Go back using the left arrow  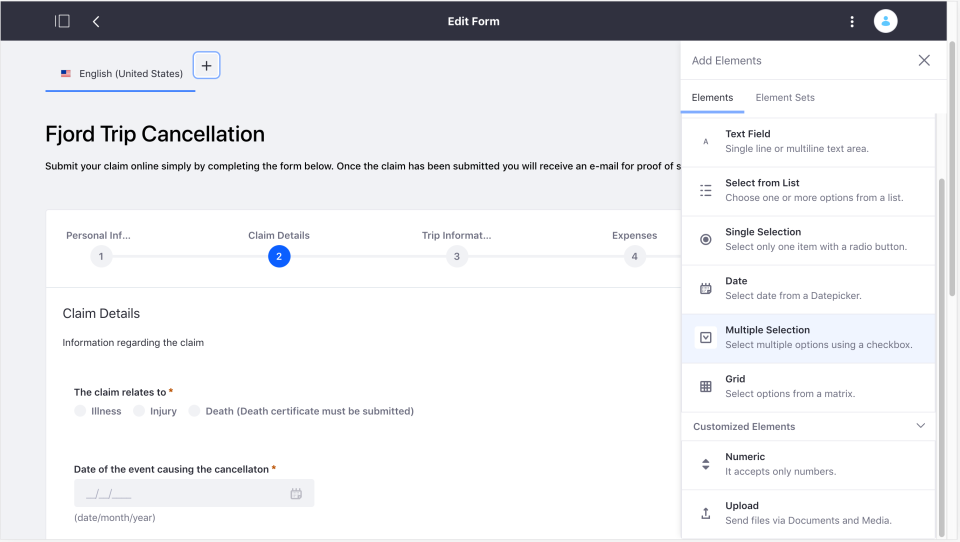[96, 21]
